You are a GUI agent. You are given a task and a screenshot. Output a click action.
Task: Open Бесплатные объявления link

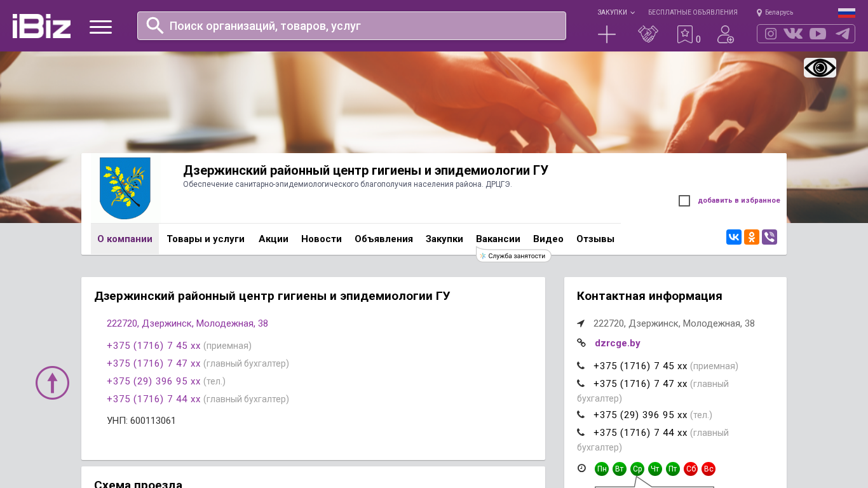pos(693,12)
